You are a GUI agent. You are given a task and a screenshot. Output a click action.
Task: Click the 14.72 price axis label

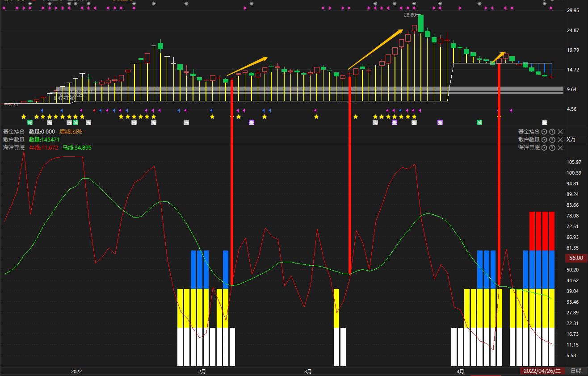(573, 70)
